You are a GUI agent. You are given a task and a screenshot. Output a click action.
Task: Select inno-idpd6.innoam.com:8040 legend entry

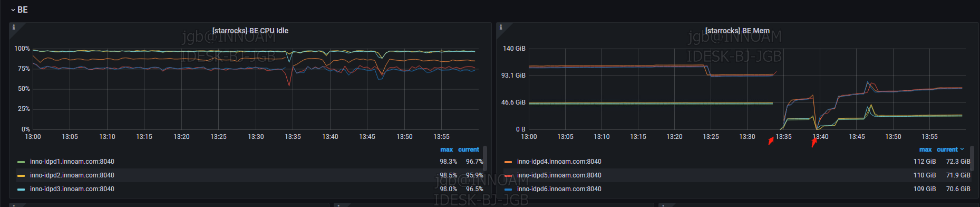click(x=559, y=189)
